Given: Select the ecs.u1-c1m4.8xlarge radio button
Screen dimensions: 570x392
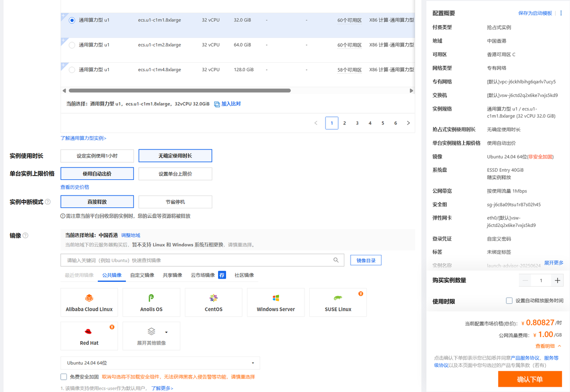Looking at the screenshot, I should coord(72,70).
